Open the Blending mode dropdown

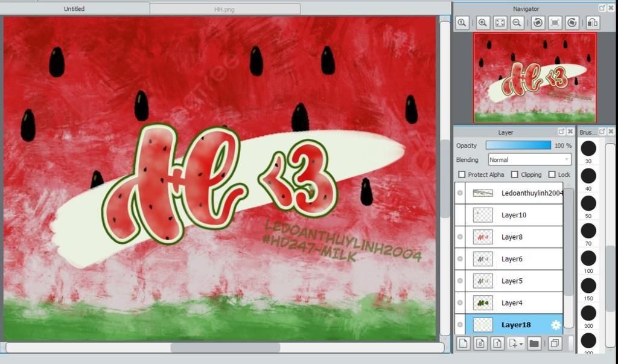coord(529,160)
